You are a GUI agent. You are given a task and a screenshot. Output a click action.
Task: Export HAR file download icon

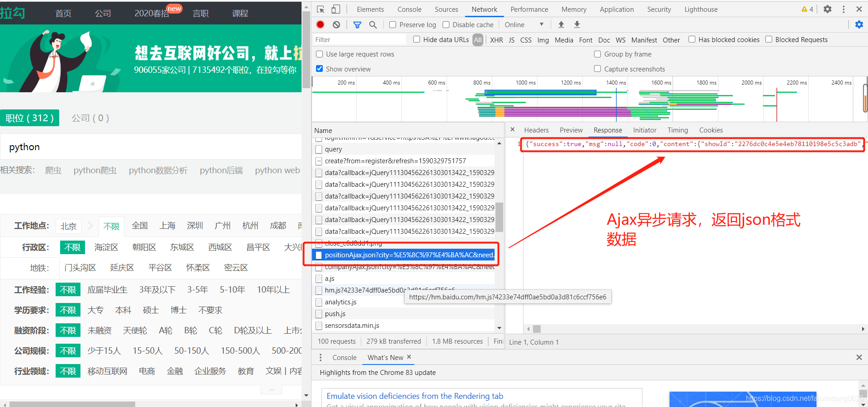tap(577, 24)
